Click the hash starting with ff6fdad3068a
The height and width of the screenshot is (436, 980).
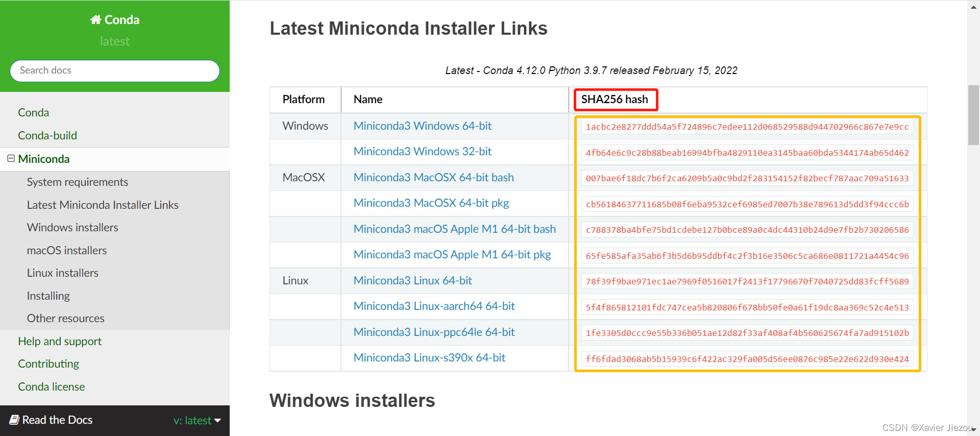tap(747, 359)
